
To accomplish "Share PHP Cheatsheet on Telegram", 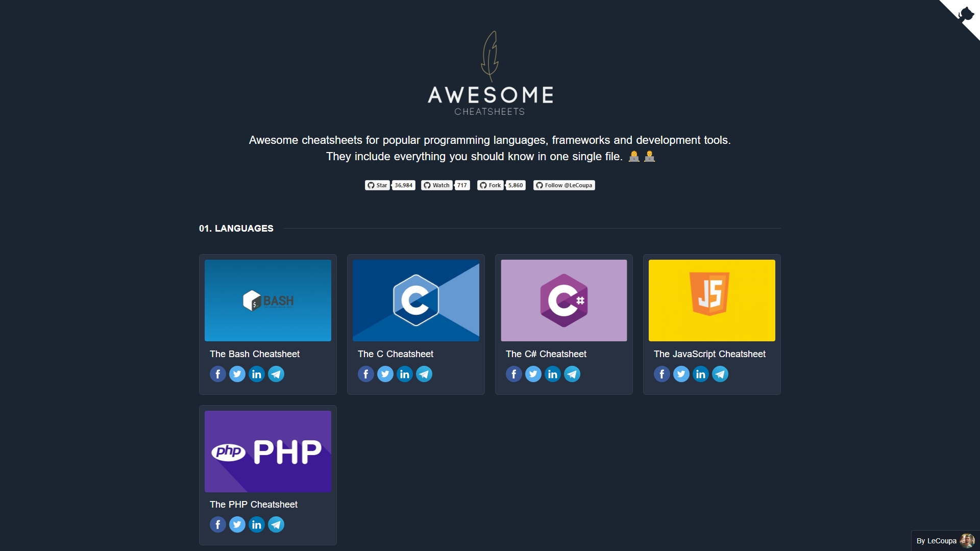I will coord(276,524).
